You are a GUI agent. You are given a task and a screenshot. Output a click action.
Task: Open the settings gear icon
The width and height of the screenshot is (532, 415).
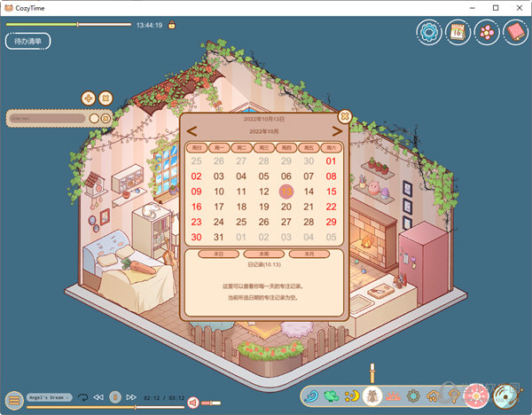(430, 33)
